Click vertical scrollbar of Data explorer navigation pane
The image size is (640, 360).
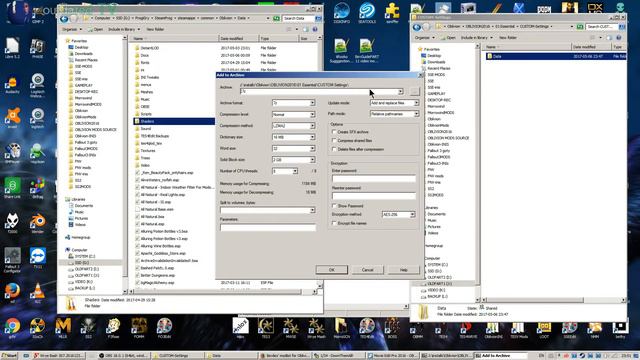(x=125, y=164)
